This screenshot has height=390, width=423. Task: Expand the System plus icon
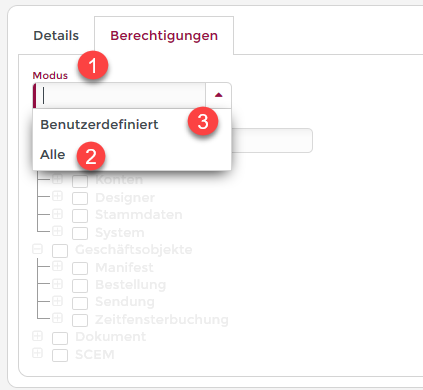[57, 231]
